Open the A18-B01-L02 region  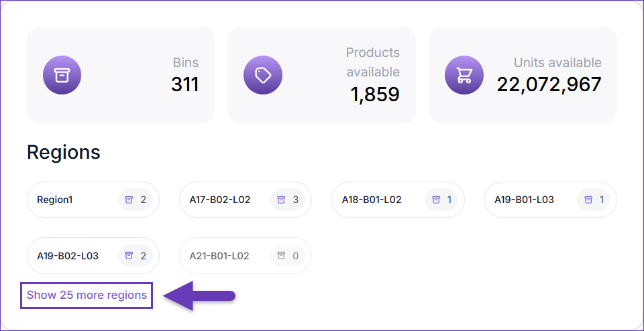coord(372,200)
